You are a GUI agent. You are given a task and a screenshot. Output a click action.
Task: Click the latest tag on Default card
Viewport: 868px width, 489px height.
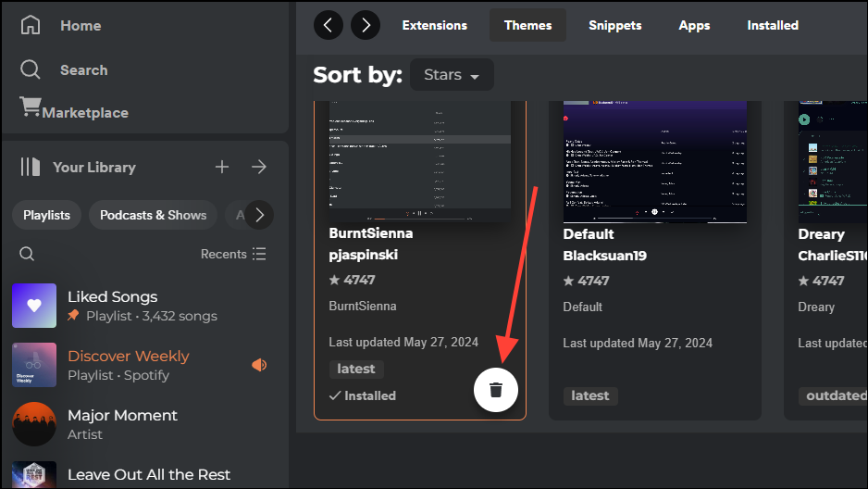coord(590,396)
